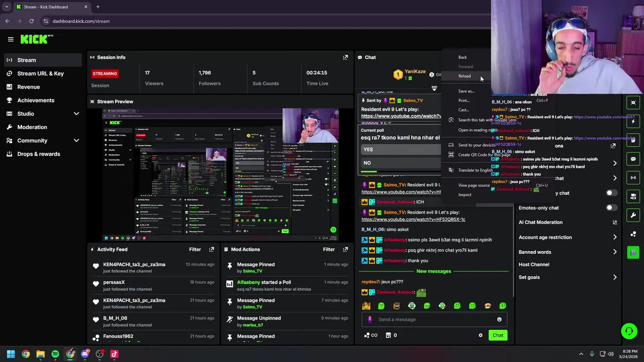Click the points infinity icon below the chat
Screen dimensions: 644x362
[x=371, y=335]
